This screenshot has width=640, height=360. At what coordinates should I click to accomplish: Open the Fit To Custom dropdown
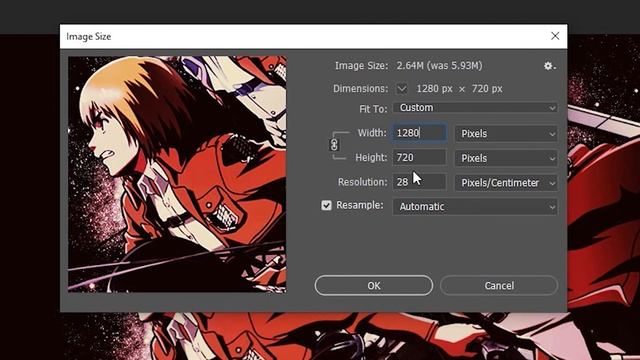475,108
